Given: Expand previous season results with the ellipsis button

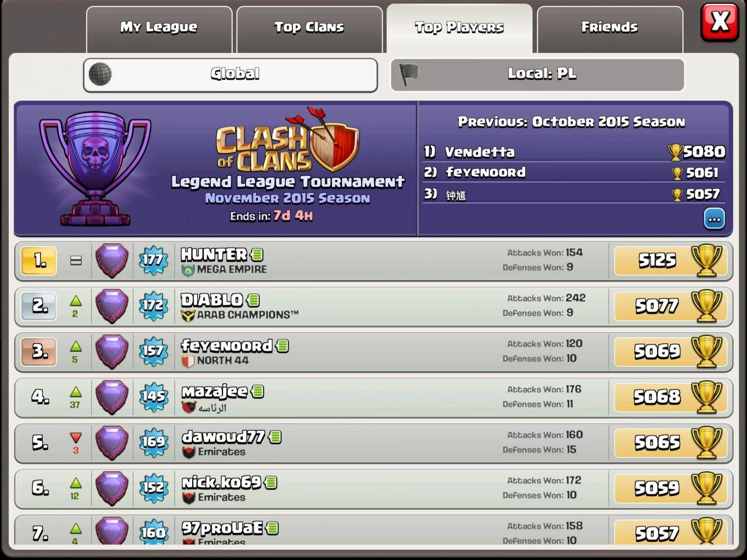Looking at the screenshot, I should [714, 219].
